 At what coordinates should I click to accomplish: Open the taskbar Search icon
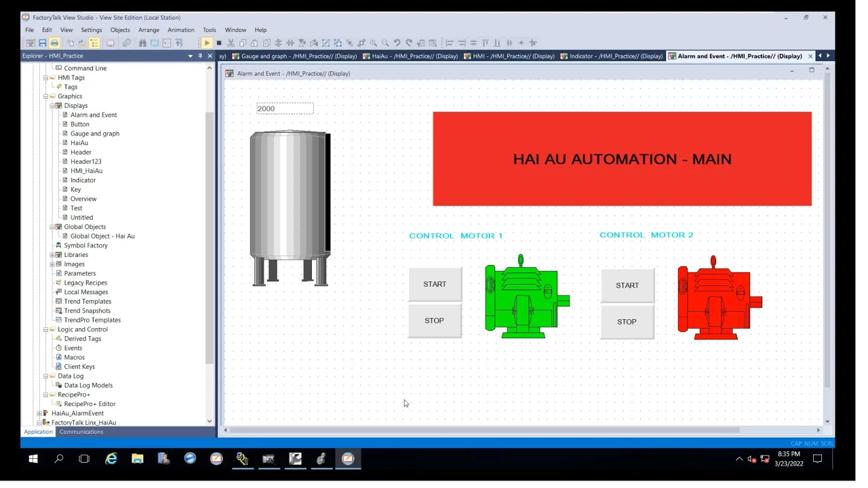click(58, 459)
